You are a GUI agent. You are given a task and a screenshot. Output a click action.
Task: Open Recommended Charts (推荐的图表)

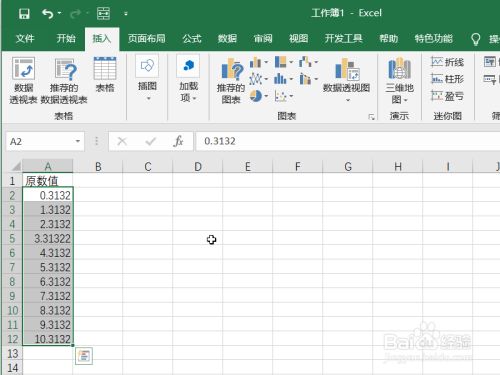coord(231,80)
